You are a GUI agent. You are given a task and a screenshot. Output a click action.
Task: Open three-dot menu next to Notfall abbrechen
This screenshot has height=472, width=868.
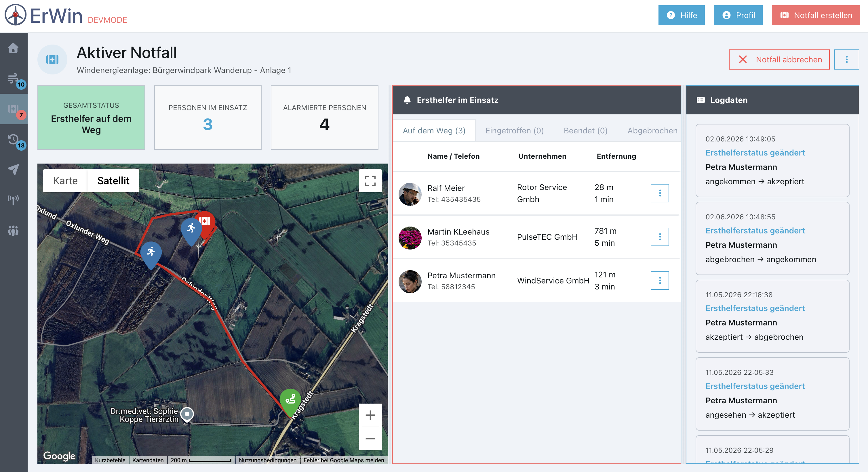tap(846, 60)
